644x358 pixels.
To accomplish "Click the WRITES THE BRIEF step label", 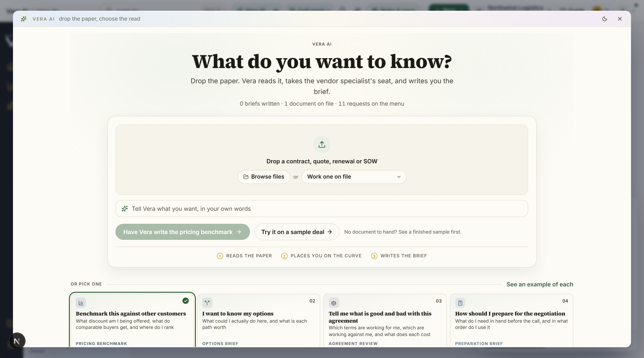I will (403, 256).
